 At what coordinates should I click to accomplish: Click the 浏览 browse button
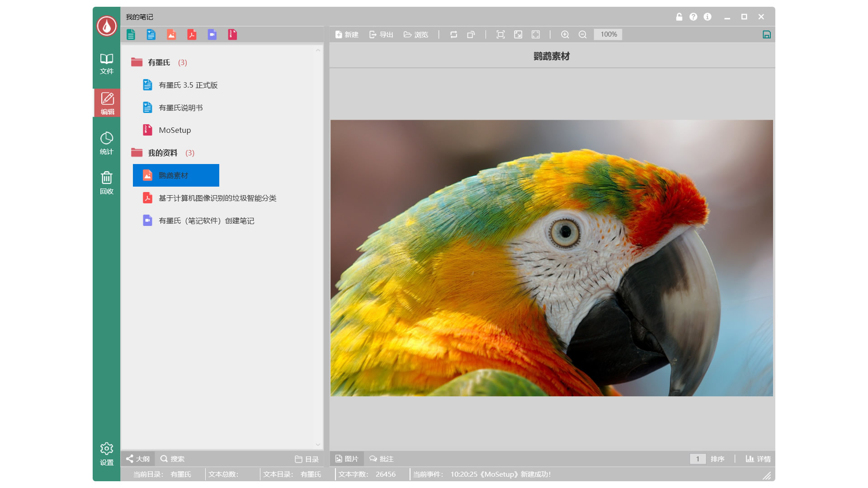416,34
